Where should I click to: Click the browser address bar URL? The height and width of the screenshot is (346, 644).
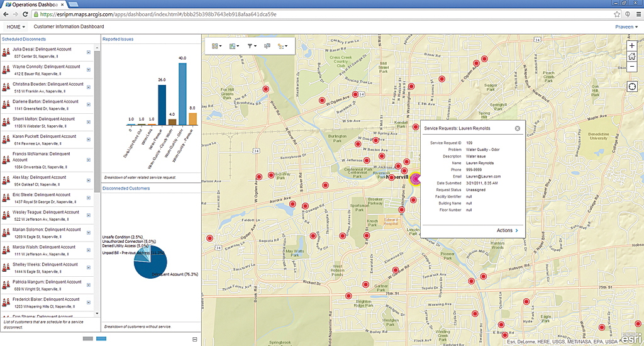(x=158, y=14)
